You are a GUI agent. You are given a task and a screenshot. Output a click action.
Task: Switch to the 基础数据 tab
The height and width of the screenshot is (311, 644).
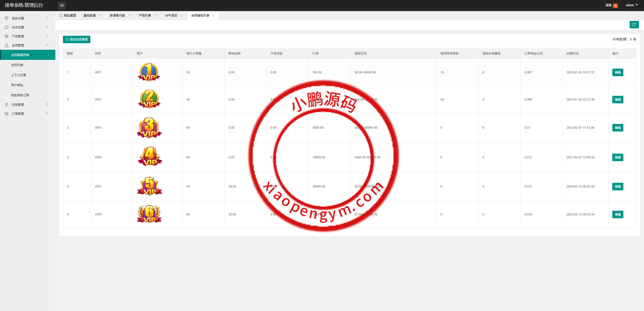[x=90, y=16]
